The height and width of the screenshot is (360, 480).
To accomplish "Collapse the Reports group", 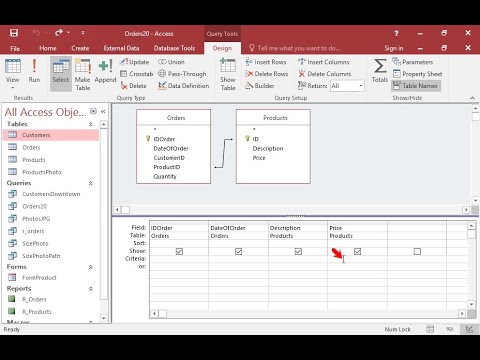I will (90, 289).
